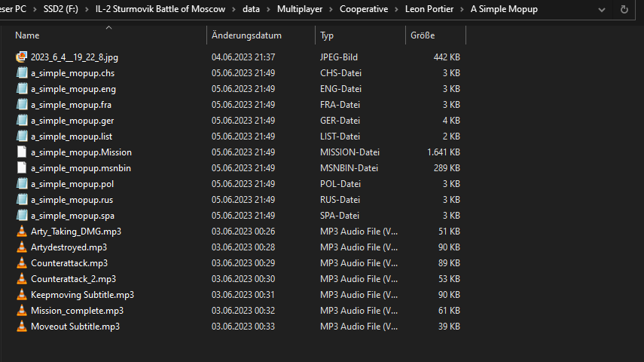Image resolution: width=644 pixels, height=362 pixels.
Task: Select the Counterattack.mp3 VLC icon
Action: click(22, 263)
